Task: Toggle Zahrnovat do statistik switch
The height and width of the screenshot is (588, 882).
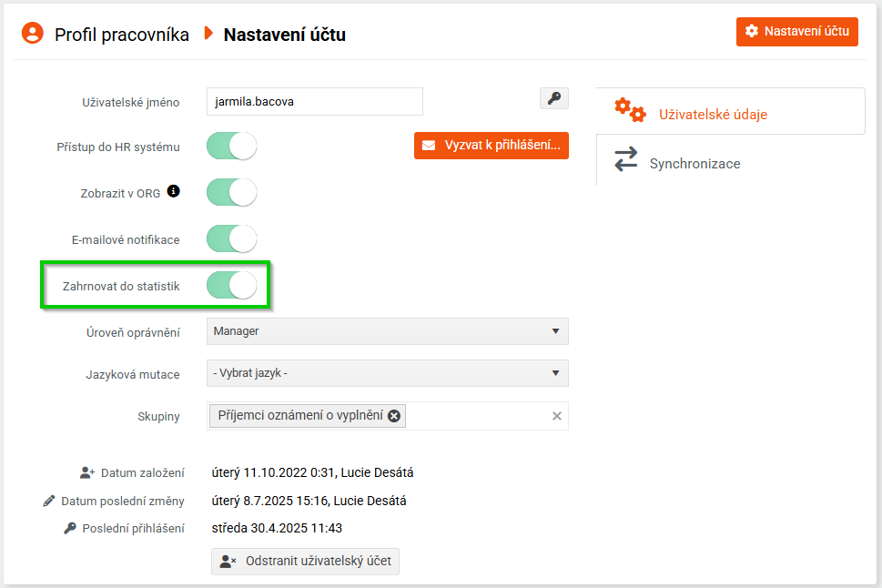Action: coord(232,285)
